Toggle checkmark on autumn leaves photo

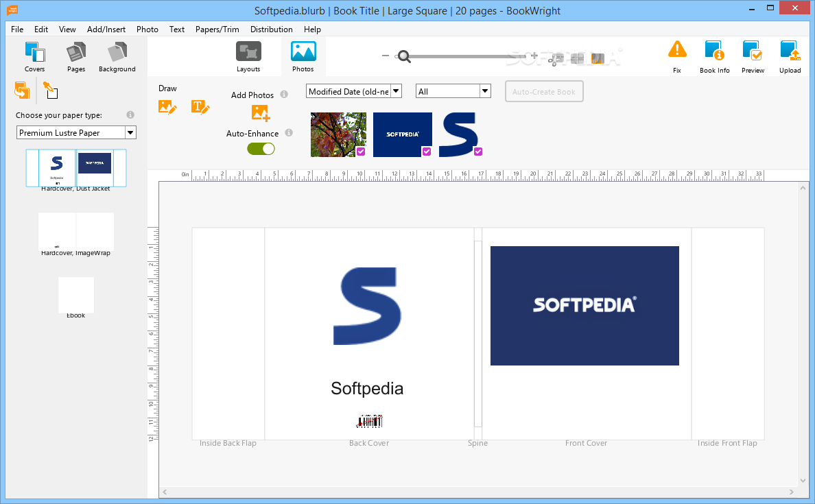[361, 152]
